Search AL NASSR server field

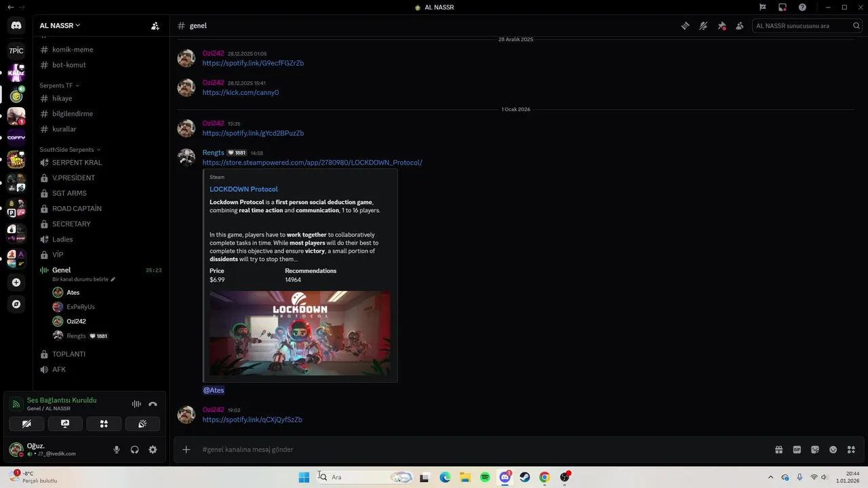click(807, 26)
